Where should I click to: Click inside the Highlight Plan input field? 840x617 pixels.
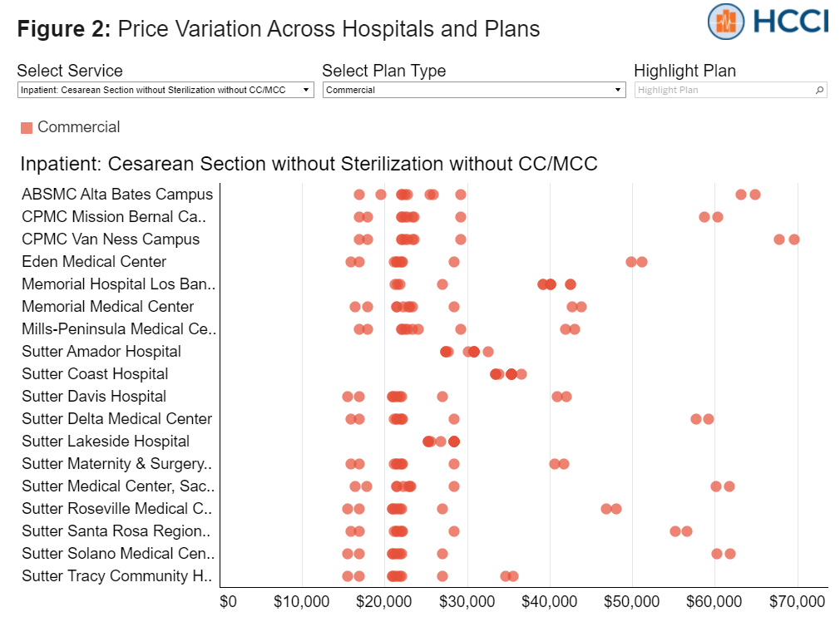(x=715, y=90)
